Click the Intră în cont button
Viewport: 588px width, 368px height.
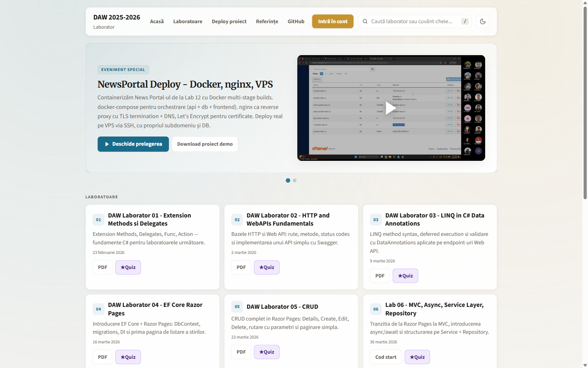(333, 21)
